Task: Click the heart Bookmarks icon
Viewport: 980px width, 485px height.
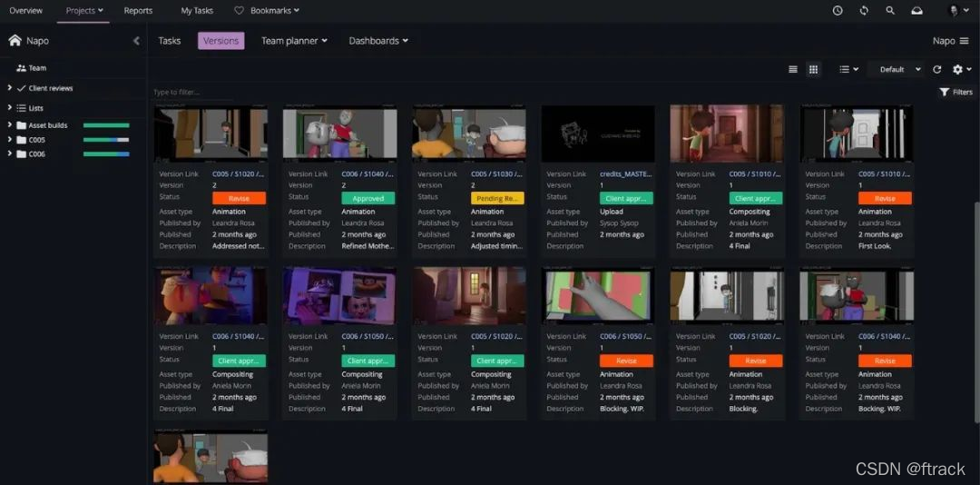Action: (x=239, y=11)
